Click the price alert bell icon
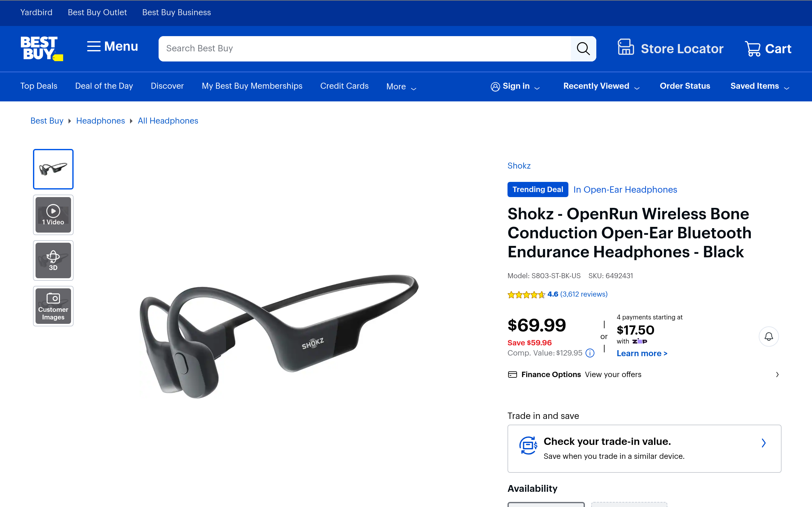The width and height of the screenshot is (812, 507). click(x=768, y=336)
